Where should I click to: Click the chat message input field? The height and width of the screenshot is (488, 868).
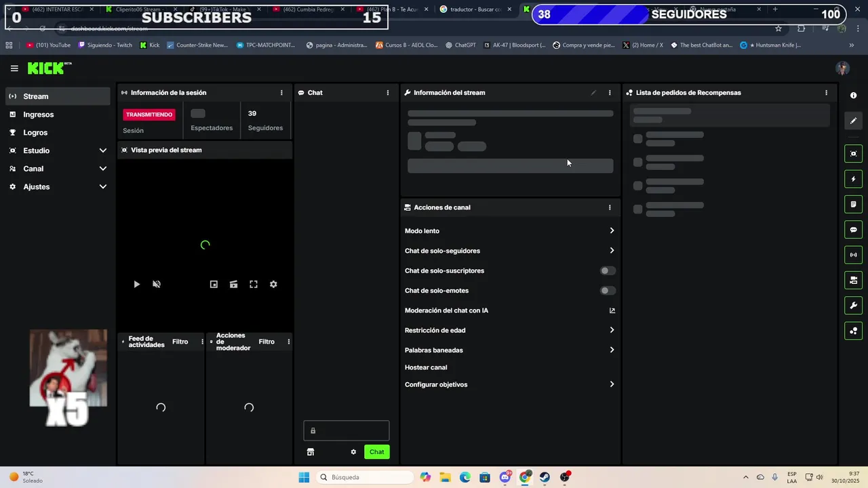point(347,430)
